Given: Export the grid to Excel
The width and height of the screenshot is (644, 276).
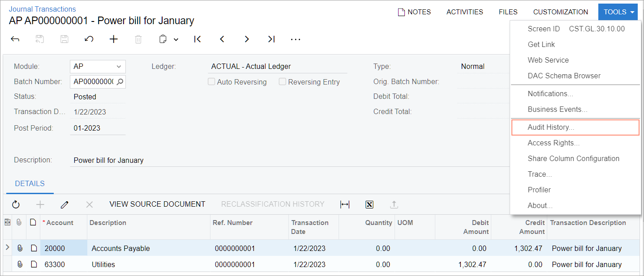Looking at the screenshot, I should pos(369,204).
